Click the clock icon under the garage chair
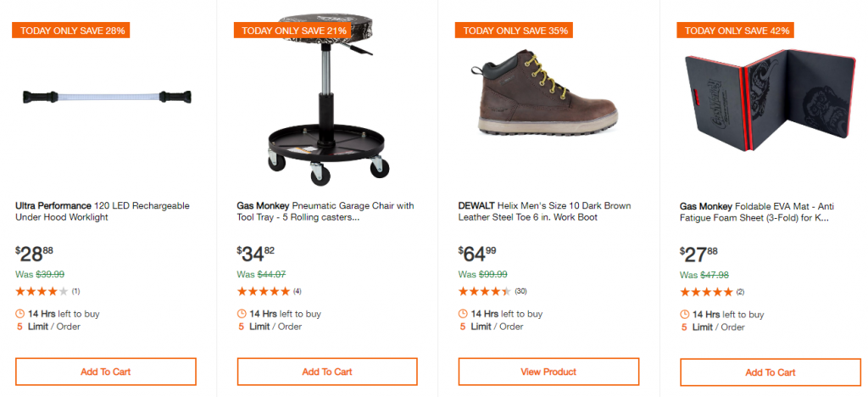The image size is (868, 397). (242, 314)
